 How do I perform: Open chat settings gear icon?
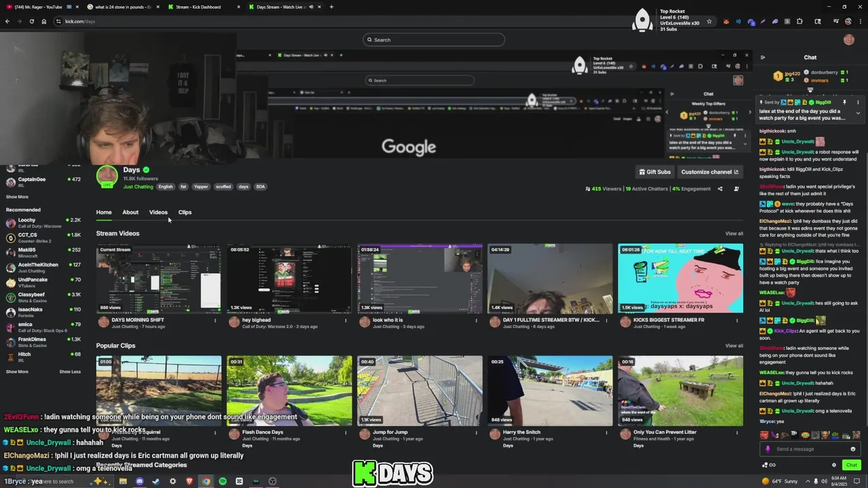tap(834, 465)
